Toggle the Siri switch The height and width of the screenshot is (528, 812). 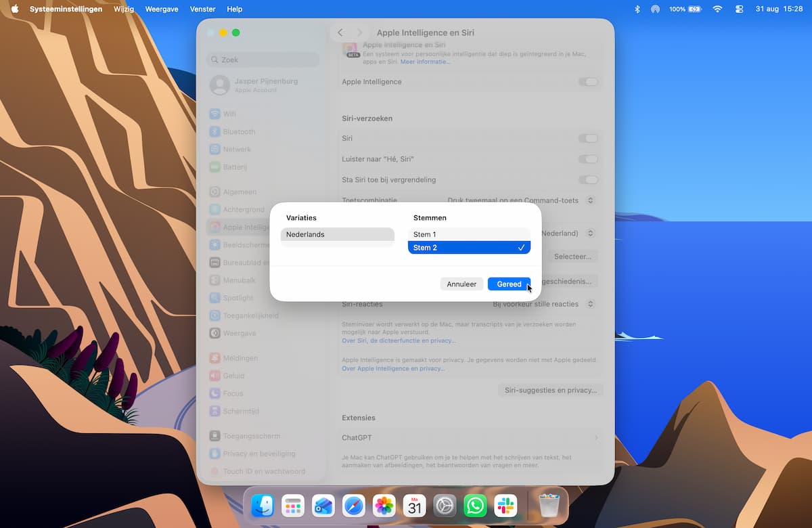coord(588,138)
